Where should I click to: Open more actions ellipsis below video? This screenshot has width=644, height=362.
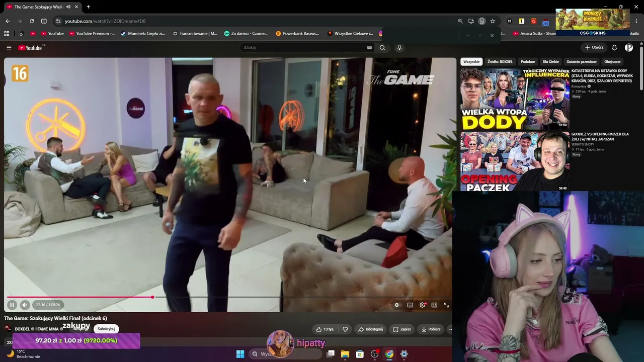pos(450,329)
